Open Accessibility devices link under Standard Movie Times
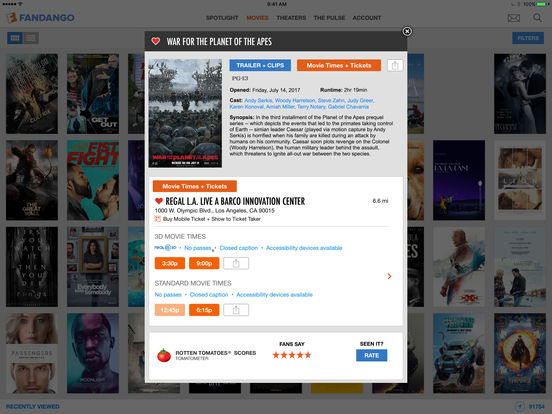The image size is (552, 414). point(274,295)
